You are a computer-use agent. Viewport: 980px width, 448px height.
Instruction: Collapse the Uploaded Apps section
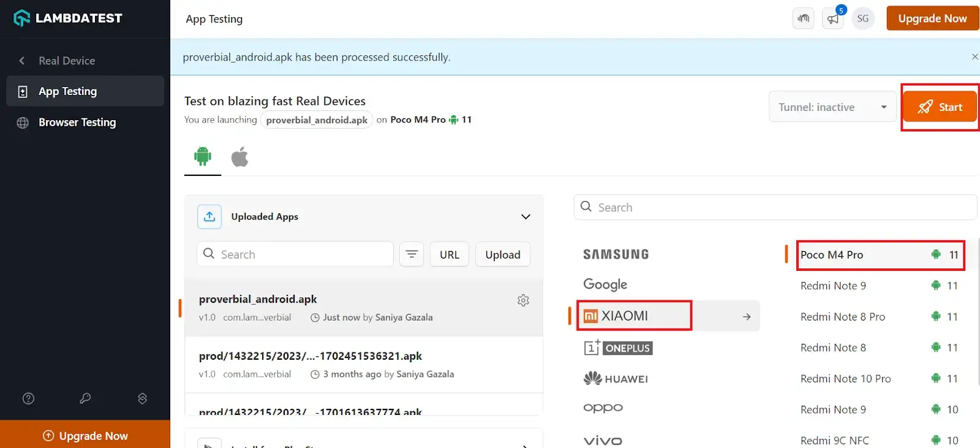pos(525,217)
